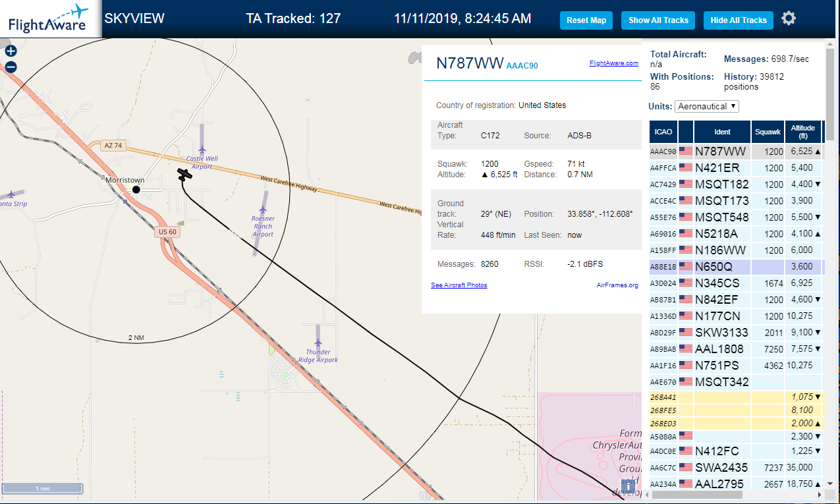The image size is (840, 504).
Task: Open the Units dropdown
Action: click(707, 106)
